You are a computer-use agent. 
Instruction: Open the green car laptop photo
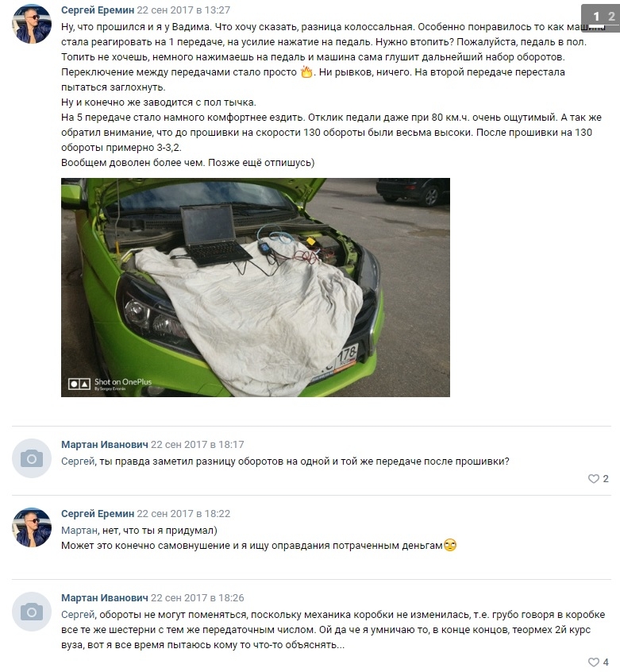coord(255,287)
